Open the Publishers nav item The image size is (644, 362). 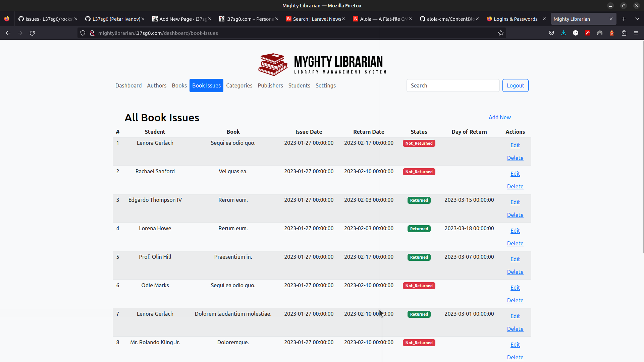coord(270,85)
